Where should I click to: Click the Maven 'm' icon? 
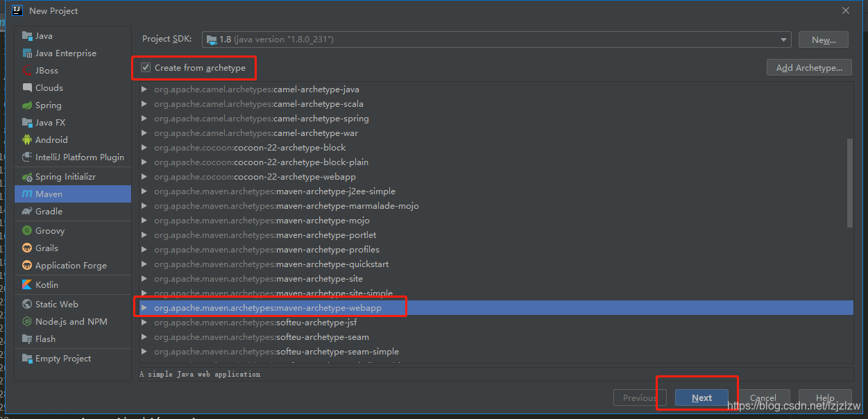coord(27,194)
